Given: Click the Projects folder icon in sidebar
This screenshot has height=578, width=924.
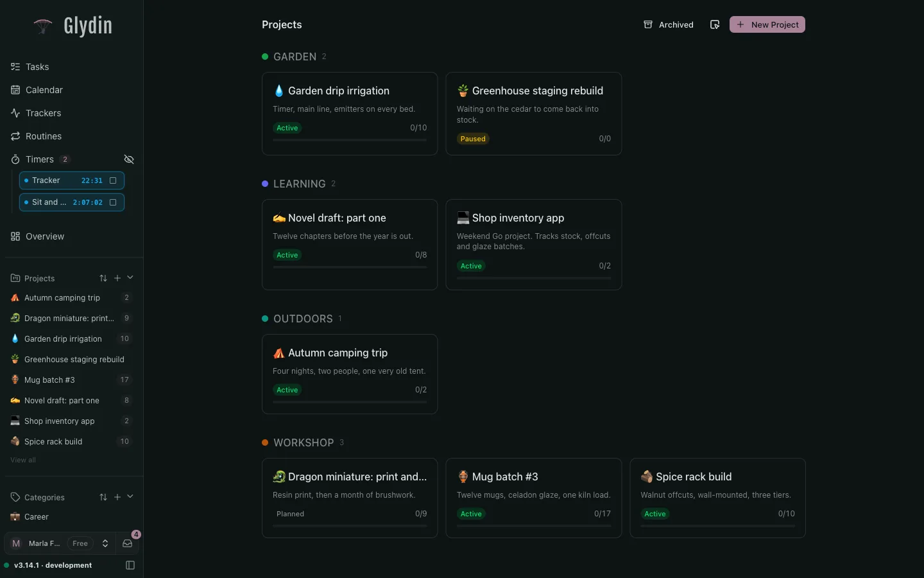Looking at the screenshot, I should tap(15, 278).
